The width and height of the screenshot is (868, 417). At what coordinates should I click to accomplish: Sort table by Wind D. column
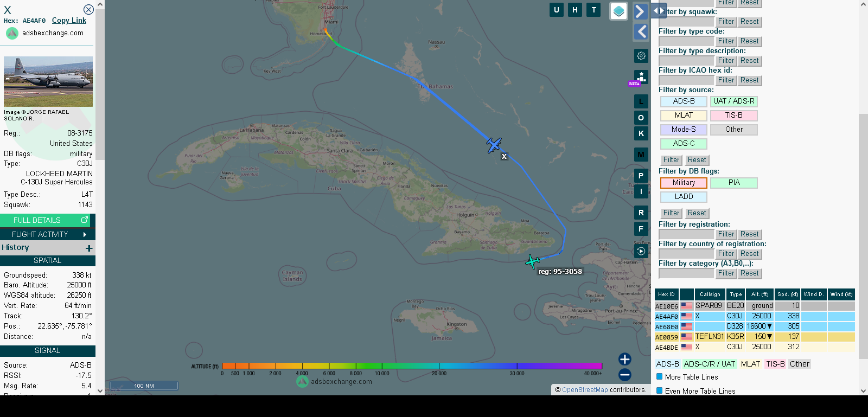click(x=814, y=294)
